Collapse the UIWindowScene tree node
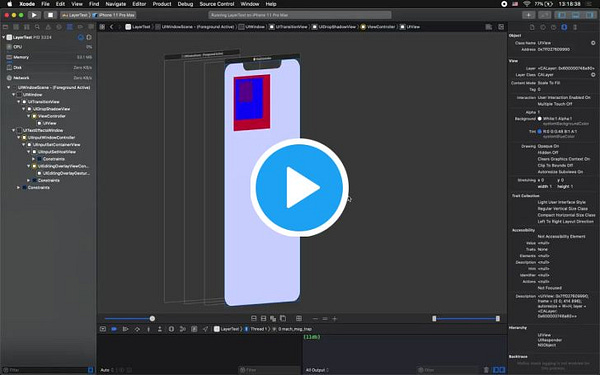 (x=8, y=87)
